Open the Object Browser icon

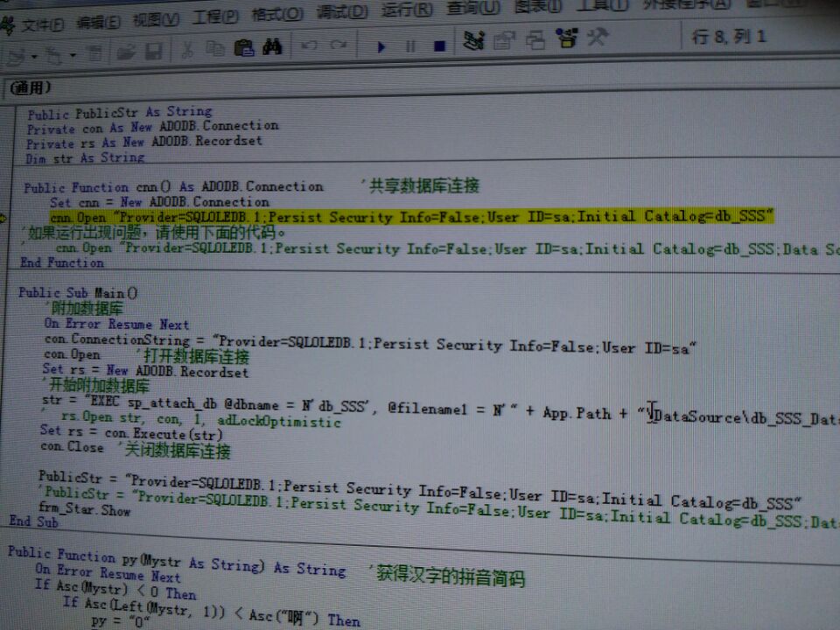567,38
